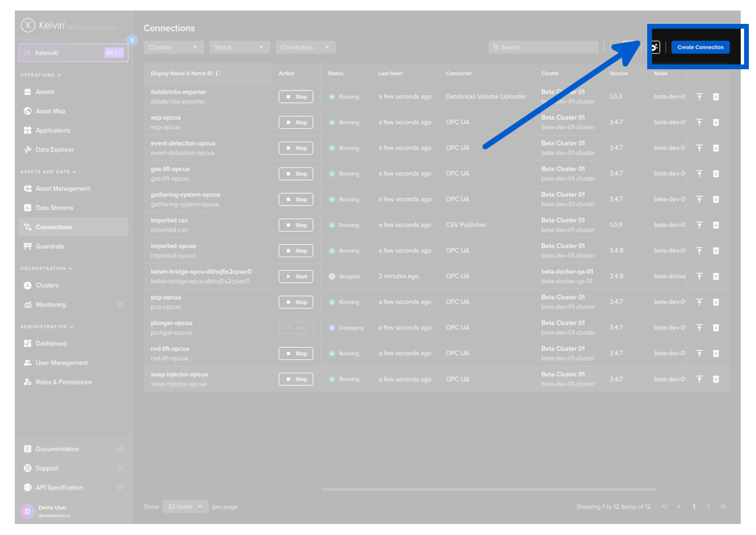The image size is (756, 535).
Task: Click upgrade arrow icon for esp-opcua row
Action: [699, 123]
